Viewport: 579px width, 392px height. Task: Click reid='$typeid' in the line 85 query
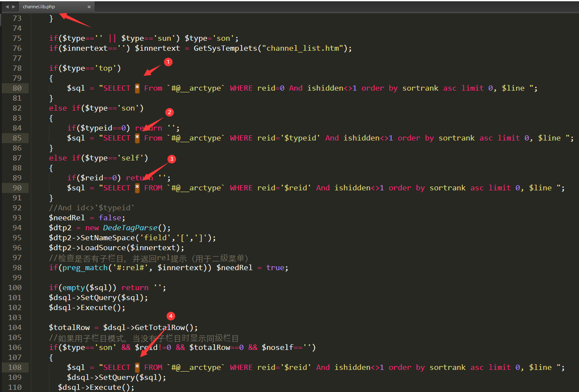click(x=289, y=138)
